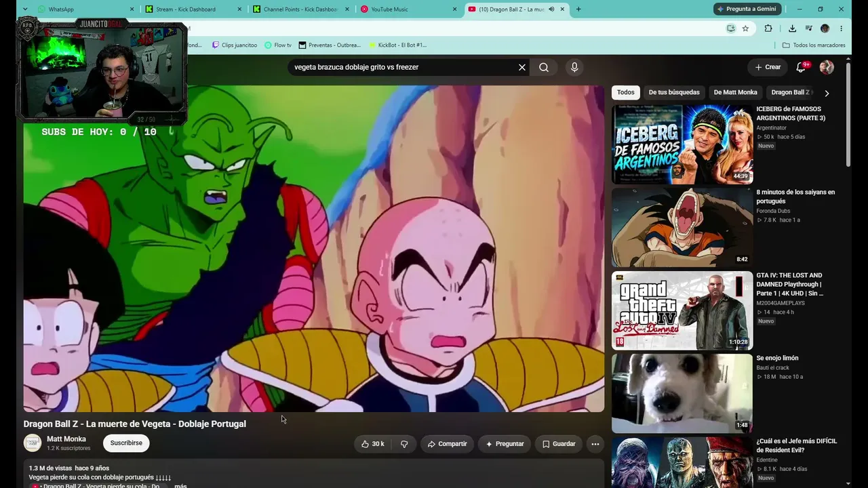Click the Compartir share button
Viewport: 868px width, 488px height.
(x=447, y=444)
